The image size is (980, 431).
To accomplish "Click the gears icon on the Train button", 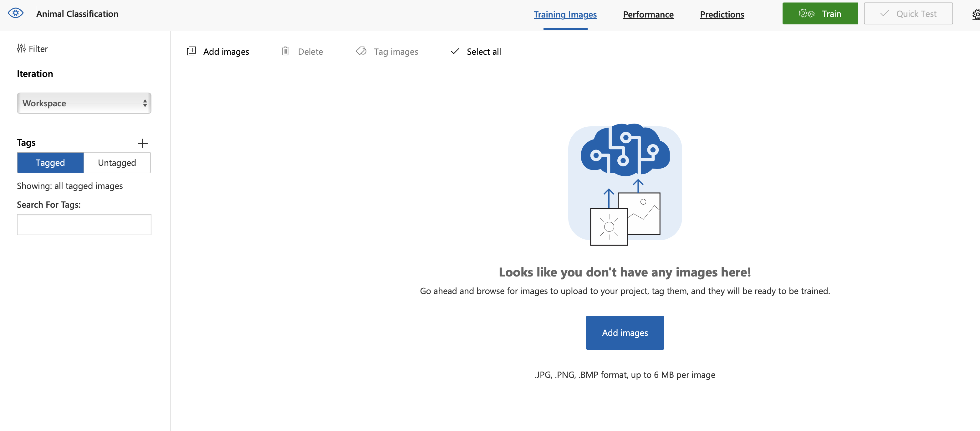I will tap(806, 14).
